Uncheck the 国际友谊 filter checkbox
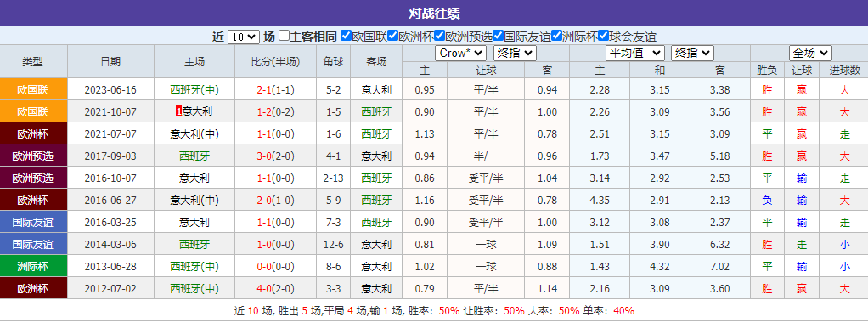The image size is (868, 323). click(x=499, y=36)
